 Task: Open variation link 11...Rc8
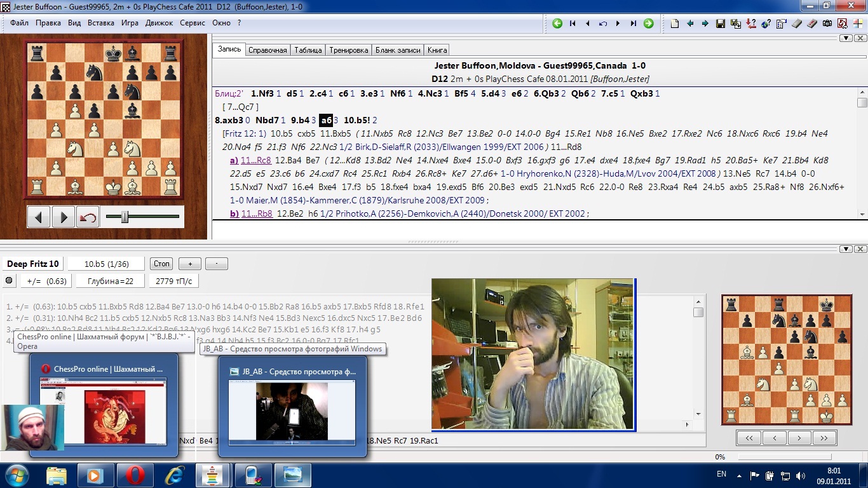[x=255, y=160]
